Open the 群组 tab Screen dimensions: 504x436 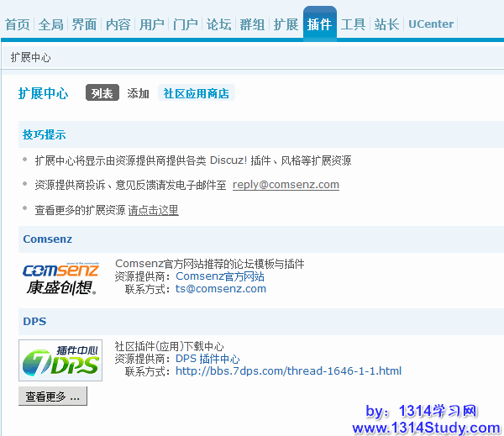point(252,24)
